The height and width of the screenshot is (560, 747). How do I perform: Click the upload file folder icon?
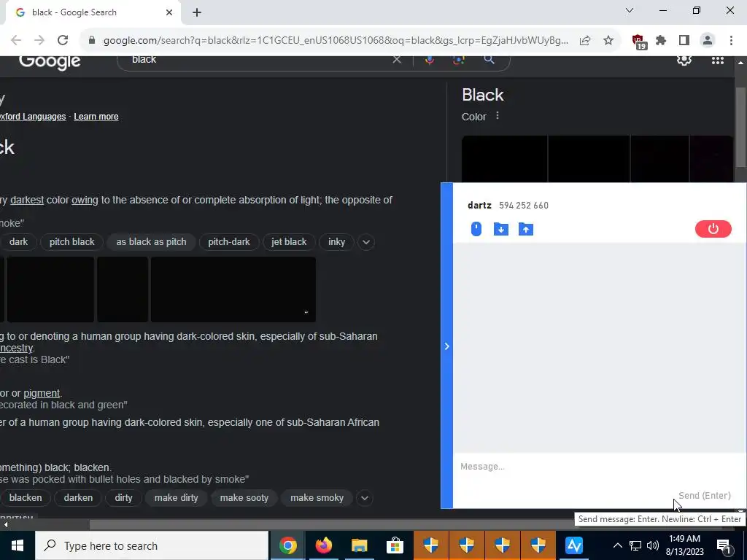click(526, 229)
